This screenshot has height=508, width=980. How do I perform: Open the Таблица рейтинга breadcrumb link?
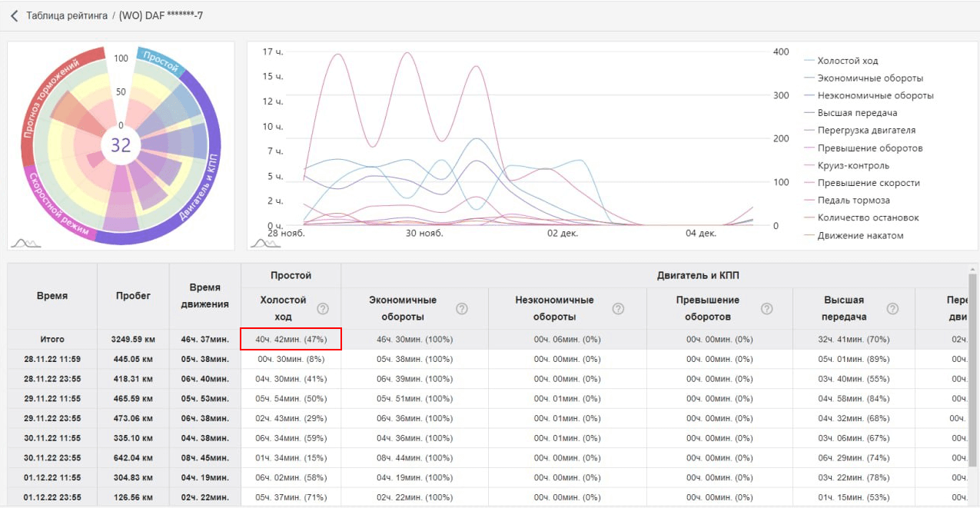coord(67,15)
